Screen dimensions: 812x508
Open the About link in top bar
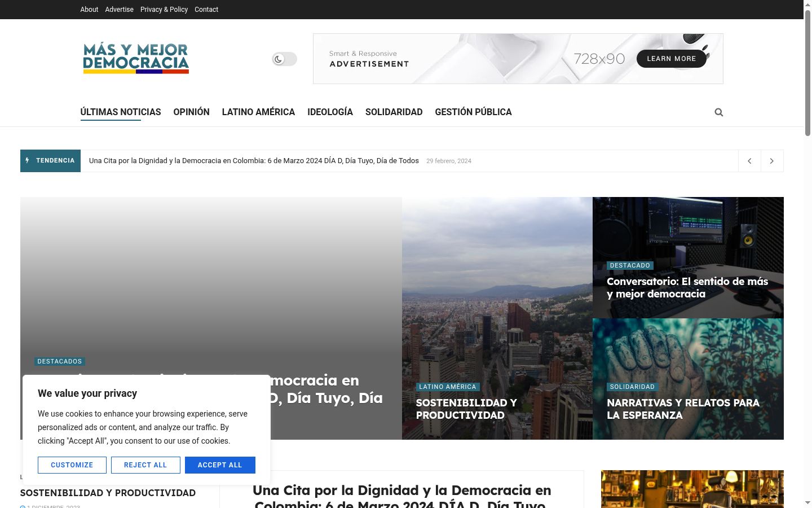(89, 10)
